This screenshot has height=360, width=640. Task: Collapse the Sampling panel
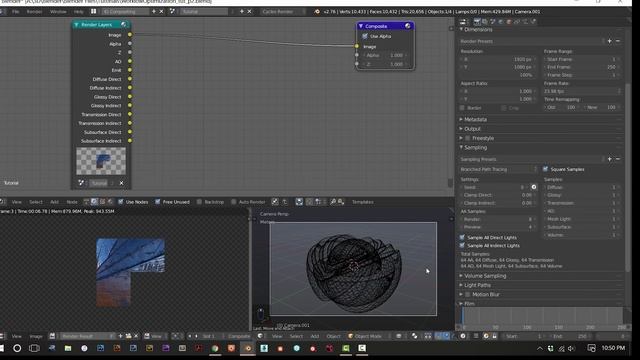pyautogui.click(x=461, y=147)
